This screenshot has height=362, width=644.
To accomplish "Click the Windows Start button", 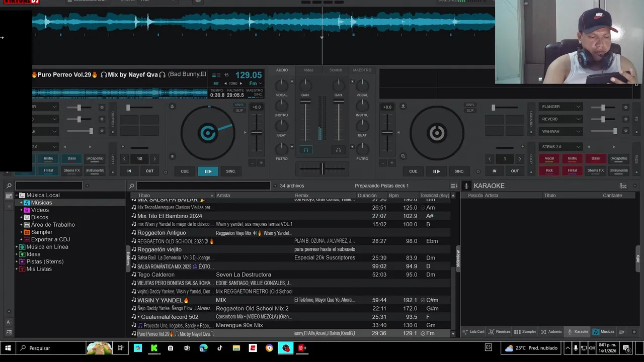I will (8, 348).
